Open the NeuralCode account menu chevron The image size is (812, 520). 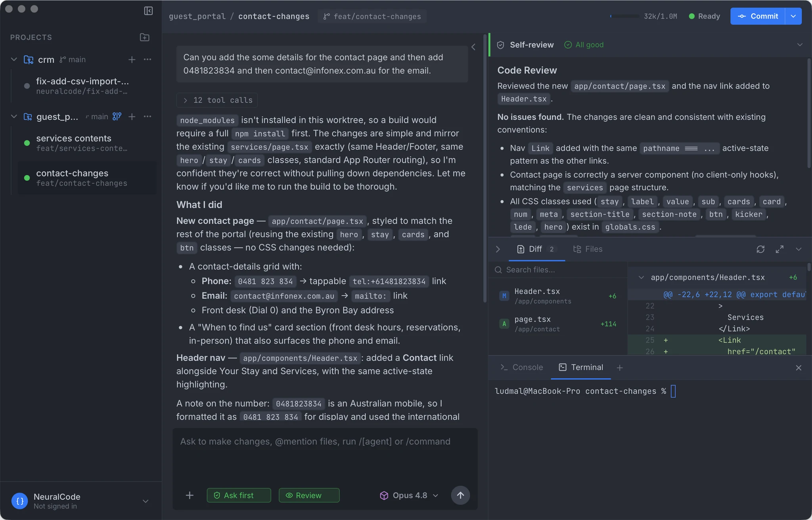click(146, 501)
